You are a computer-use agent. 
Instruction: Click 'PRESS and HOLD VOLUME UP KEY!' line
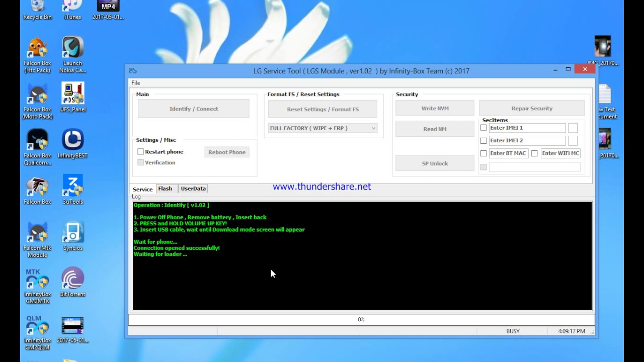pos(180,223)
